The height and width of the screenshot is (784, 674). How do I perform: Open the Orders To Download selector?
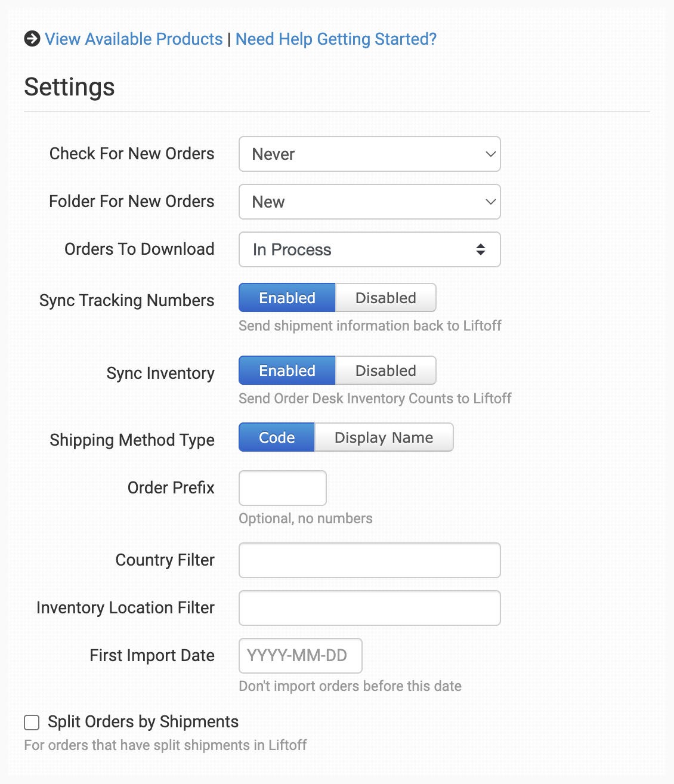(x=369, y=249)
